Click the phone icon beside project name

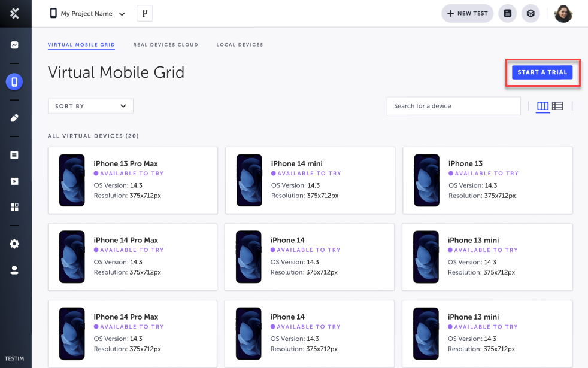click(53, 14)
